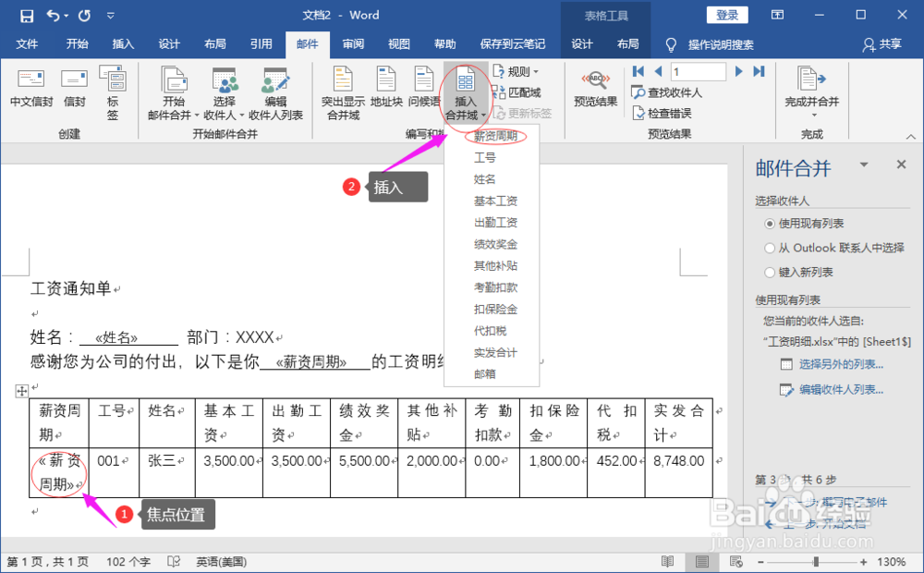924x573 pixels.
Task: Click 预览结果 preview results icon
Action: tap(596, 89)
